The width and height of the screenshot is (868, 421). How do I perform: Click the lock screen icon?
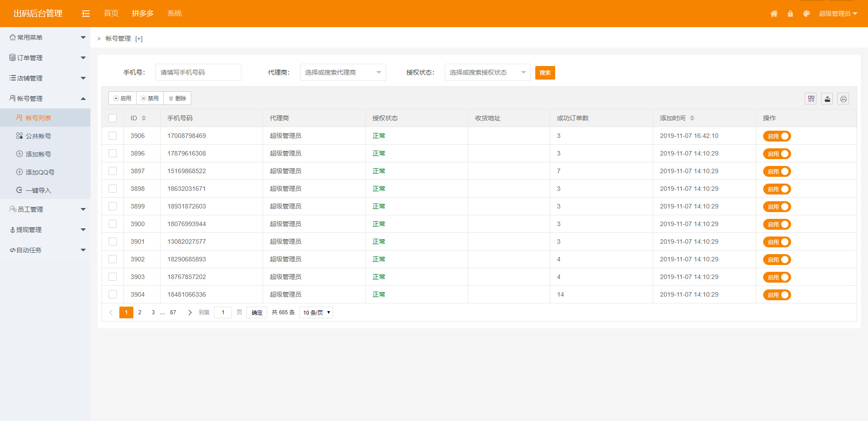tap(790, 14)
